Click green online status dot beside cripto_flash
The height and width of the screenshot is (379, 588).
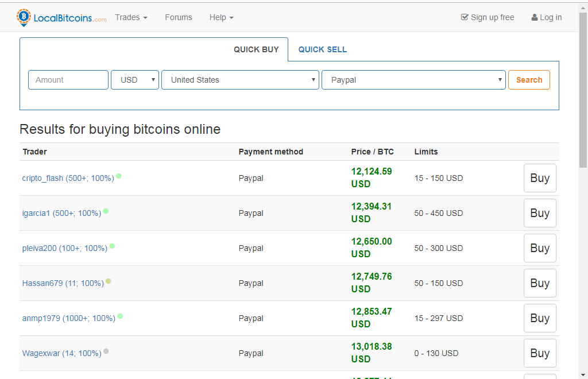119,176
